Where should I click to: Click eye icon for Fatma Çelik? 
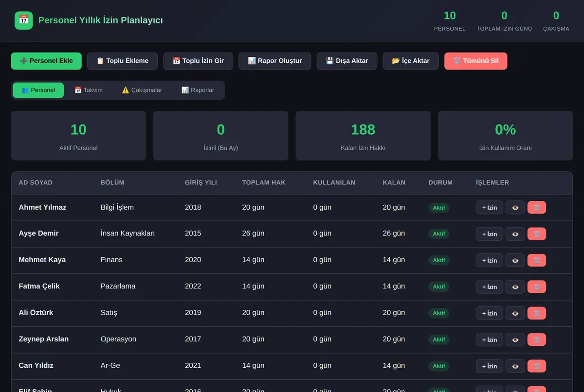[x=515, y=286]
